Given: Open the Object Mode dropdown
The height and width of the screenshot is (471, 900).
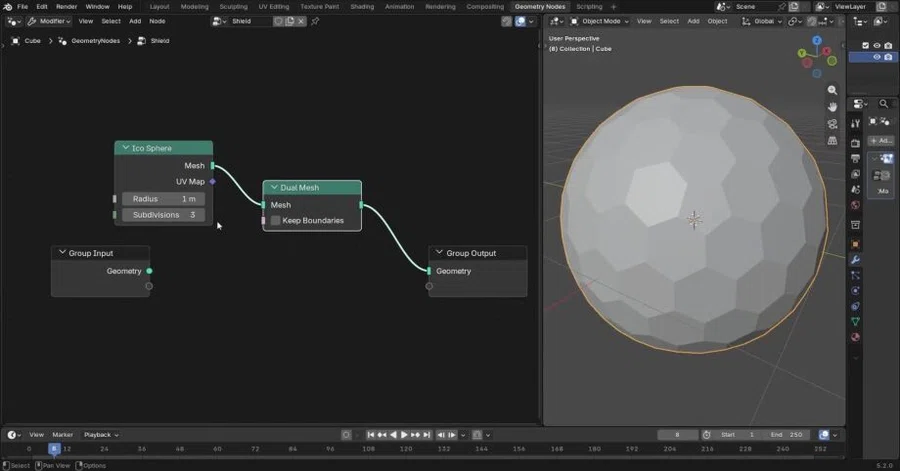Looking at the screenshot, I should 600,21.
